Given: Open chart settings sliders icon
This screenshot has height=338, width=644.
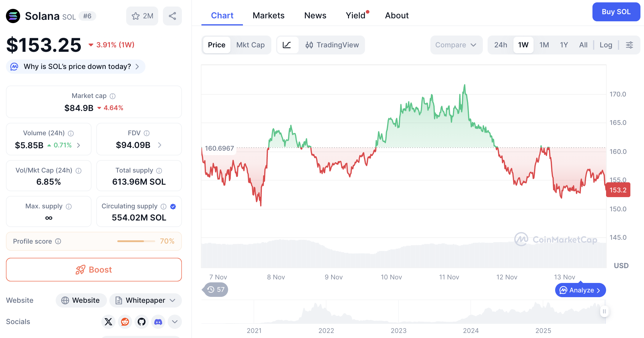Looking at the screenshot, I should (629, 45).
